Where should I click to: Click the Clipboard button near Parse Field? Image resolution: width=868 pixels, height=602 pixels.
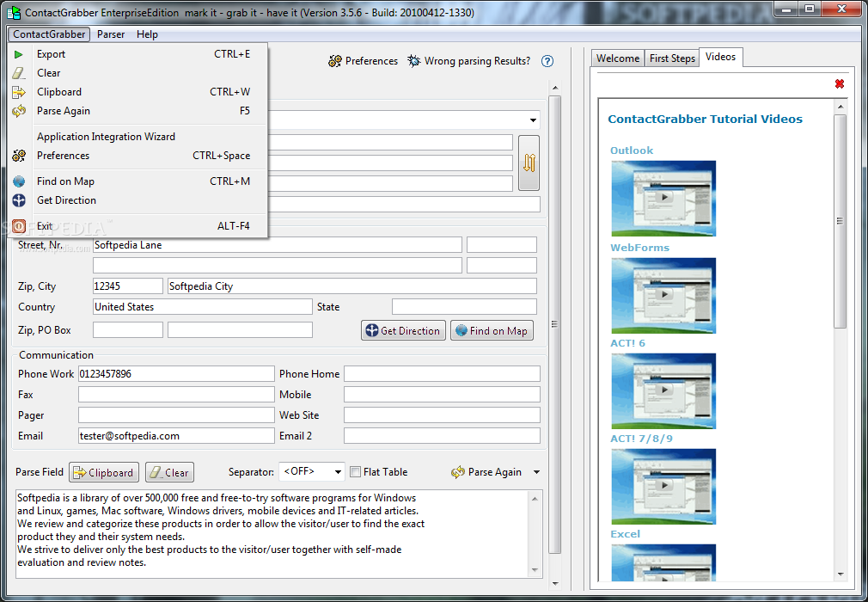104,472
